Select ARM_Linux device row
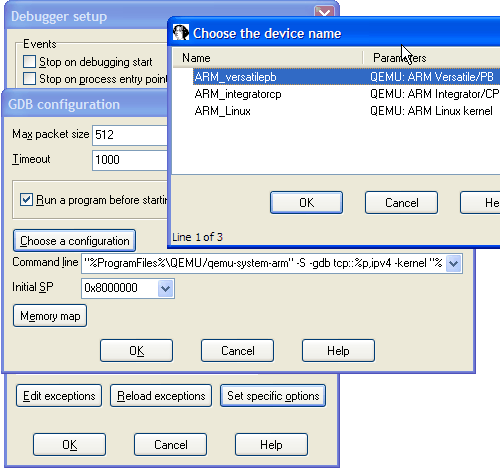500x470 pixels. 347,111
